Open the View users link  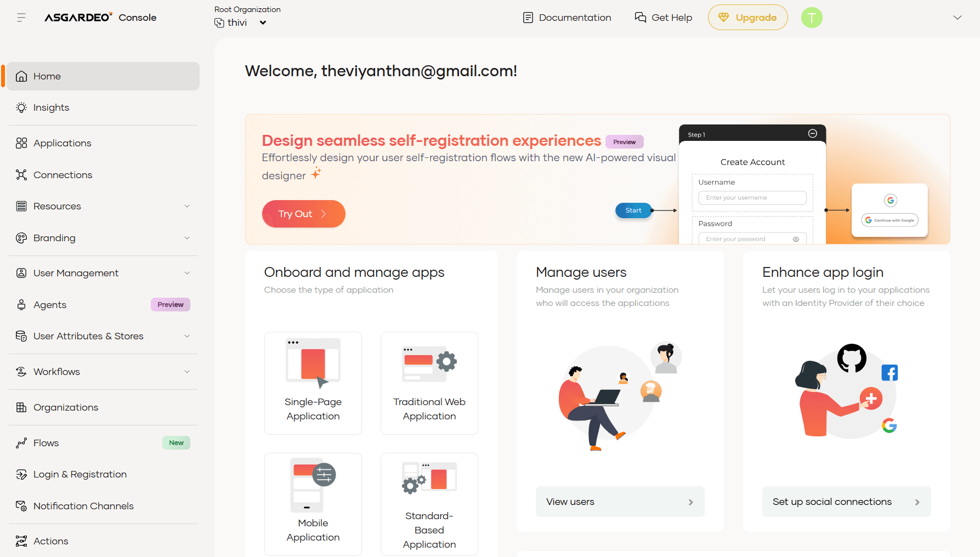[620, 502]
